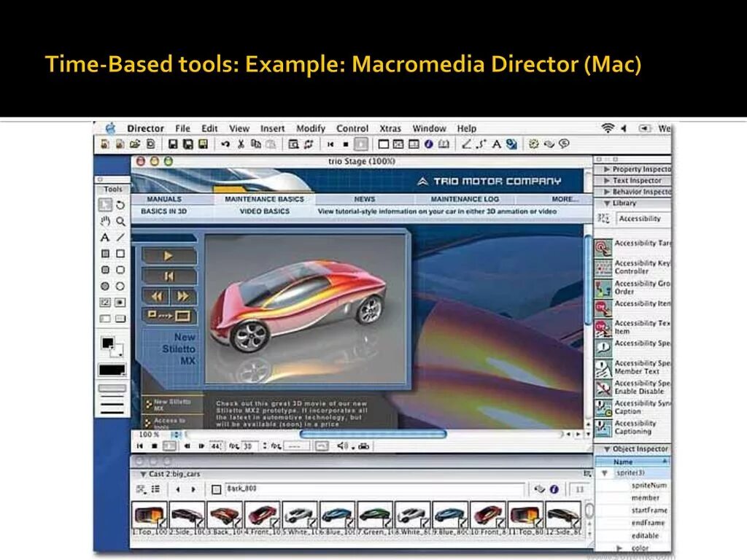The height and width of the screenshot is (560, 747).
Task: Open the Cast window toolbar icon
Action: tap(398, 144)
